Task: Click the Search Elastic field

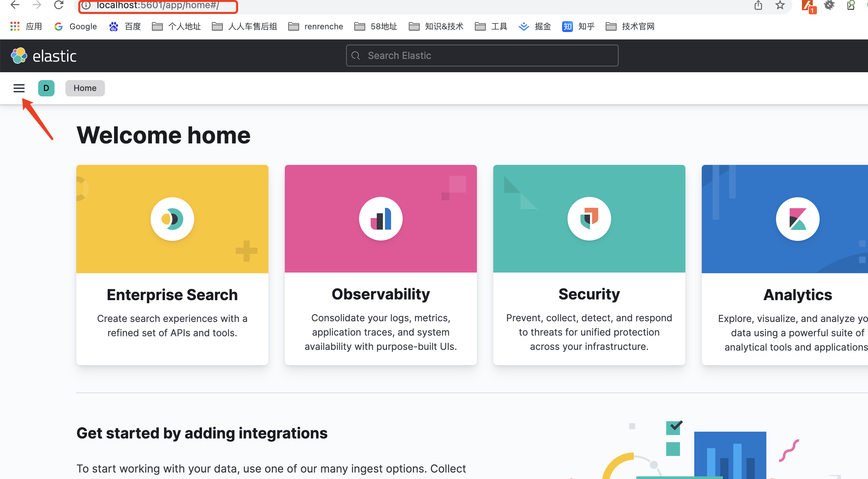Action: coord(482,55)
